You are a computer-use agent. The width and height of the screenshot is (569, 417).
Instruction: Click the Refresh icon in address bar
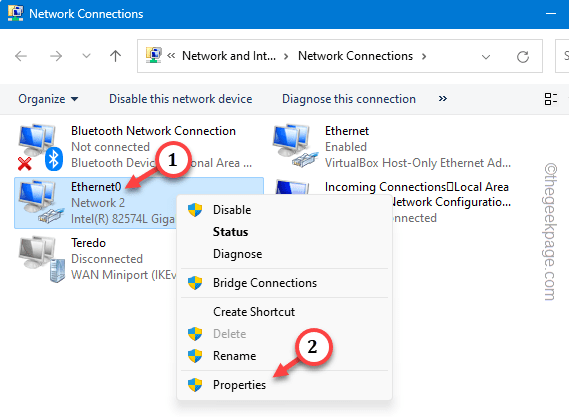(x=523, y=57)
